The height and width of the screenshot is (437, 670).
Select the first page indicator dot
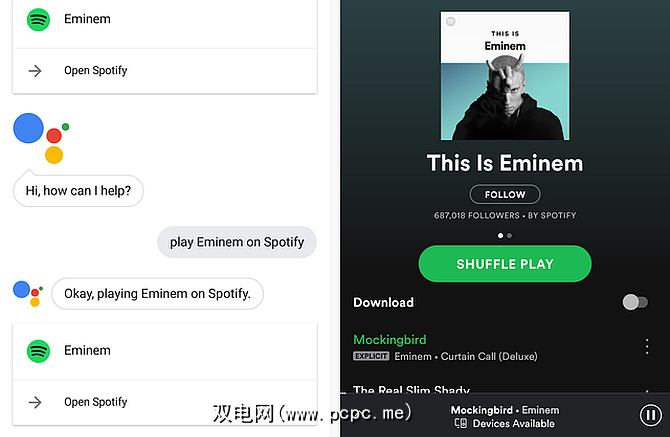(500, 235)
